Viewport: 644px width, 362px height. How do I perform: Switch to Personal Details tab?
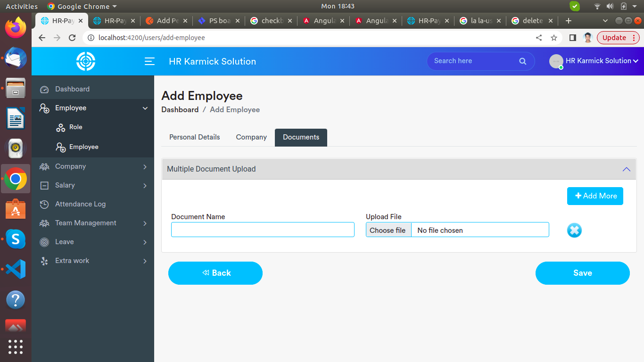pos(194,137)
